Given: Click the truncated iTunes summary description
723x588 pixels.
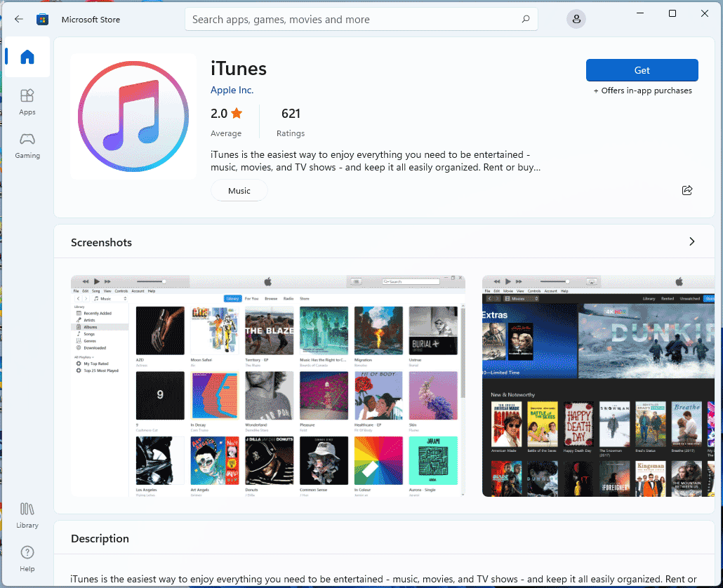Looking at the screenshot, I should click(x=376, y=161).
